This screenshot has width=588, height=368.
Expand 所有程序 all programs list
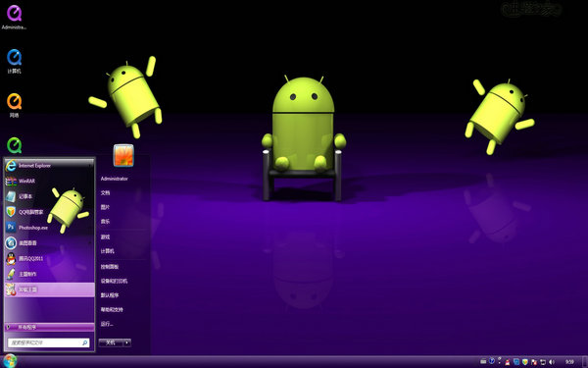(x=49, y=327)
